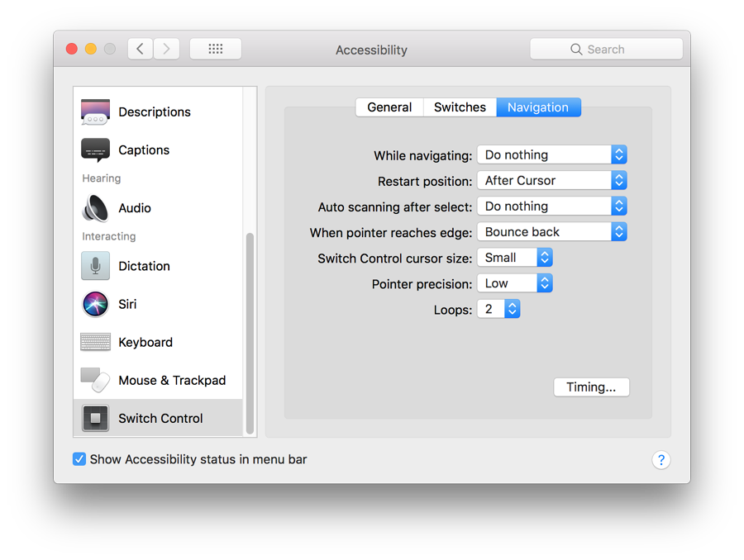Open Auto scanning after select dropdown

pos(552,206)
